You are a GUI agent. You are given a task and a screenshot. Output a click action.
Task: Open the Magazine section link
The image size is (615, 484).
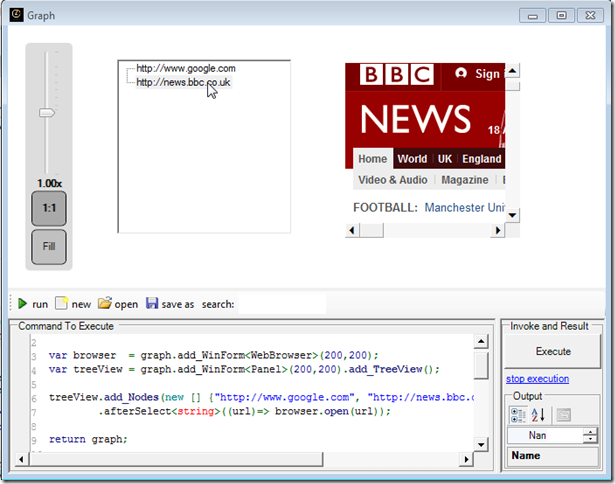coord(465,180)
